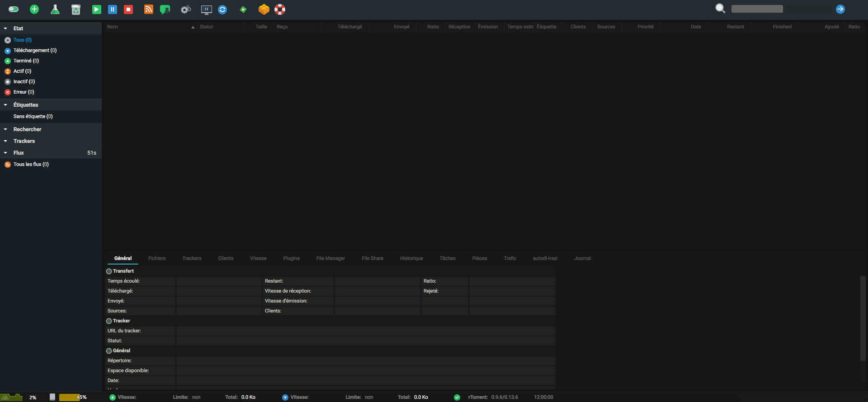
Task: Switch to the Général tab
Action: coord(123,258)
